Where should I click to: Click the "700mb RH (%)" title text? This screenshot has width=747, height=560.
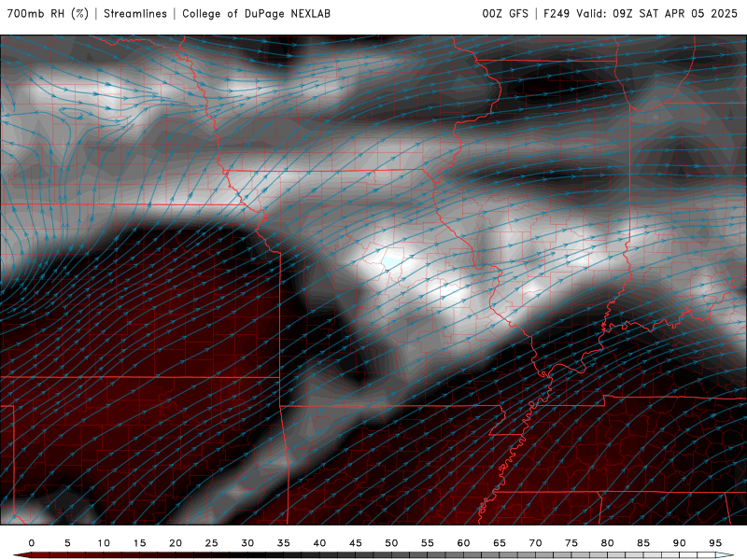coord(48,13)
